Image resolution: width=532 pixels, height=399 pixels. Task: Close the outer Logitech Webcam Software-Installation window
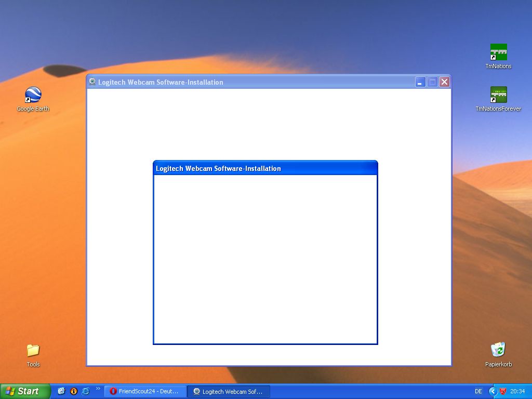[445, 82]
